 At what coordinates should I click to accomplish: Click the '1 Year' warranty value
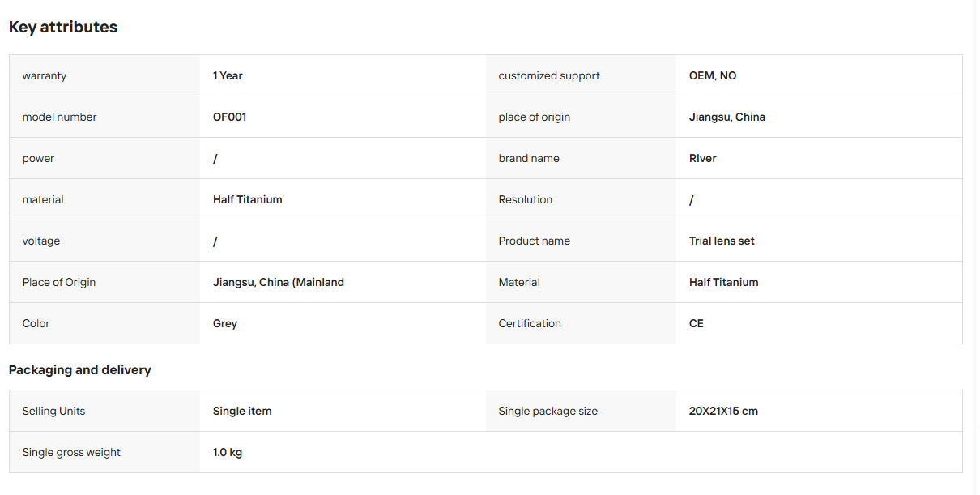228,75
